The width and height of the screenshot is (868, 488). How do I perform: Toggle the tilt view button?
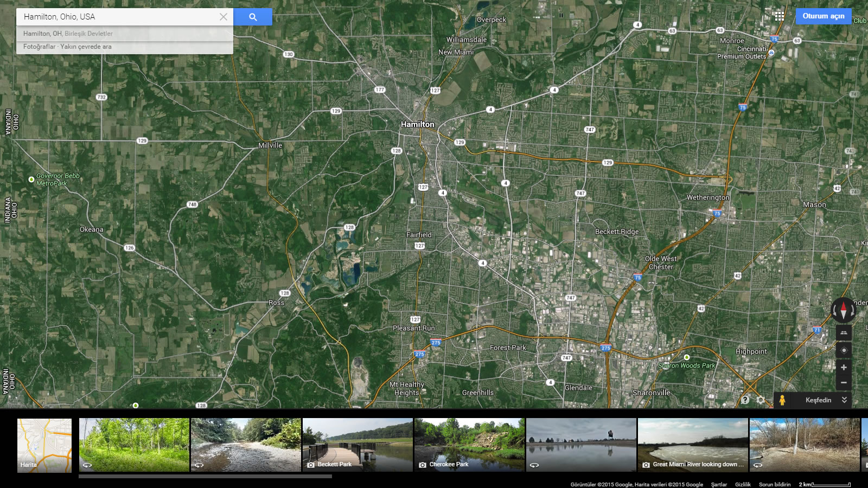pos(844,333)
